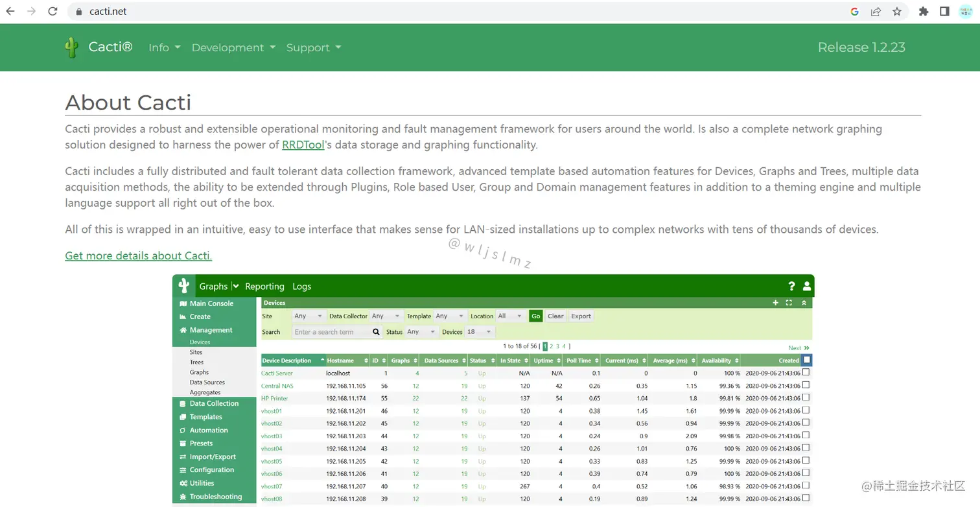Toggle the select-all checkbox in table header

click(806, 360)
